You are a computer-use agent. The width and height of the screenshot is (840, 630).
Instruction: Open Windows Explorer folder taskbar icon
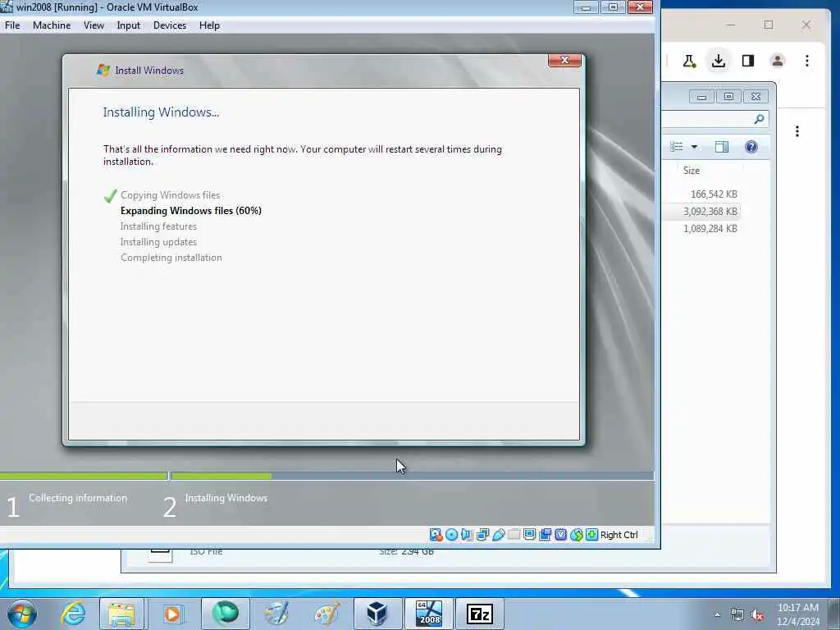121,614
